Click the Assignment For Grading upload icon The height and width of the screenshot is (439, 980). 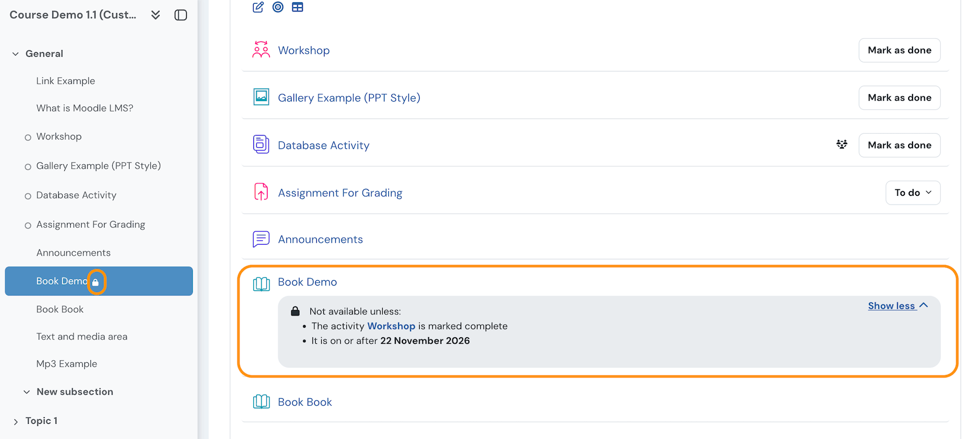(261, 192)
